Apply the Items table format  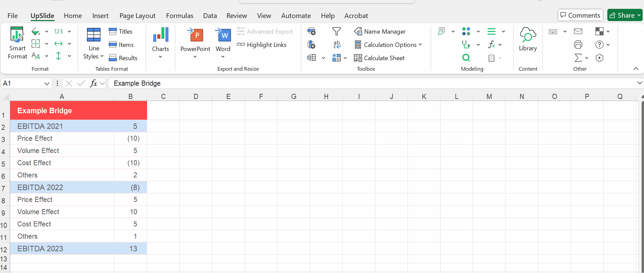pos(121,45)
